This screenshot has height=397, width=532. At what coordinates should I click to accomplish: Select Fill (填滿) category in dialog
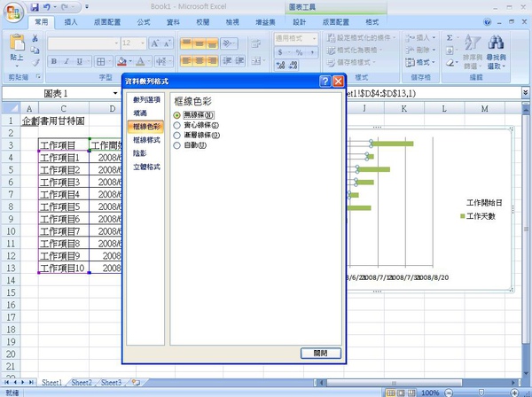[140, 113]
